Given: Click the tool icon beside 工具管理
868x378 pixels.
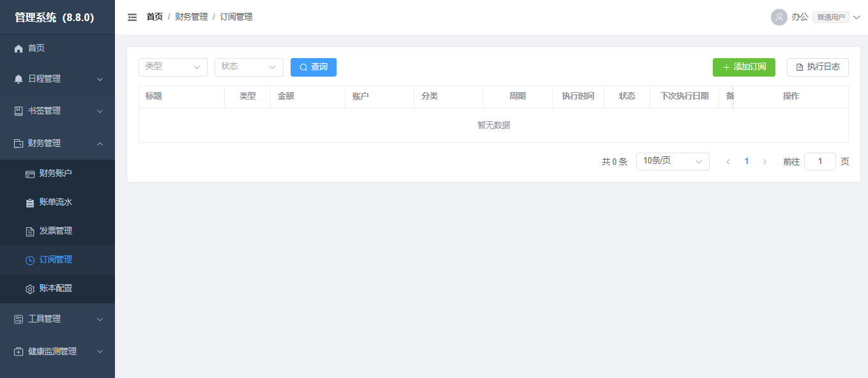Looking at the screenshot, I should [19, 319].
